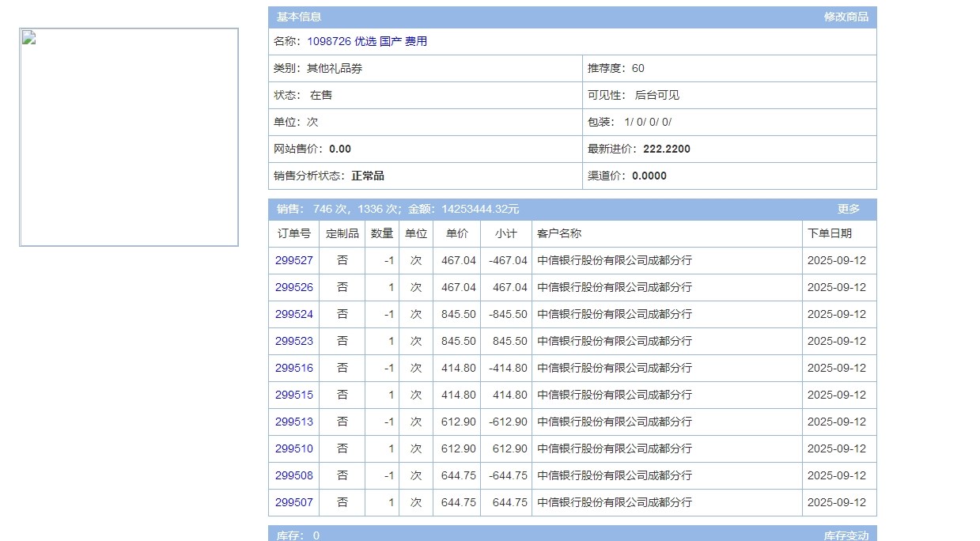This screenshot has height=541, width=980.
Task: Open order number 299507
Action: pos(294,502)
